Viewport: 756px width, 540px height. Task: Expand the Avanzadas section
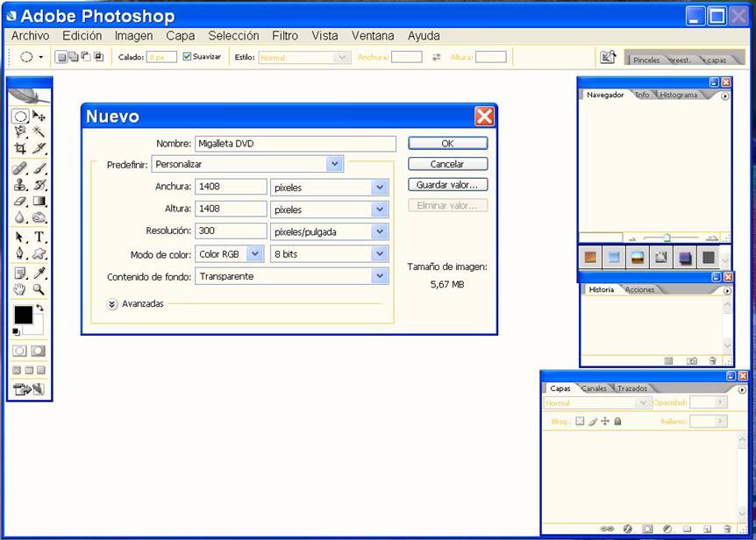pyautogui.click(x=112, y=304)
